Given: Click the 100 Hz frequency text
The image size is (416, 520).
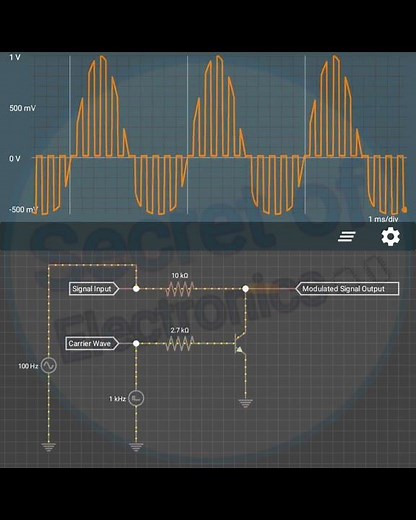Looking at the screenshot, I should coord(28,366).
